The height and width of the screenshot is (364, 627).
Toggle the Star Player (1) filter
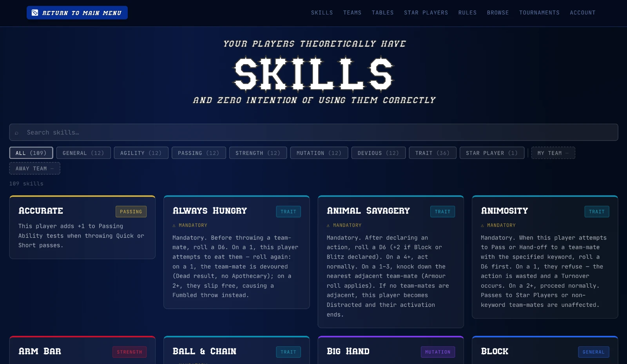pyautogui.click(x=492, y=153)
